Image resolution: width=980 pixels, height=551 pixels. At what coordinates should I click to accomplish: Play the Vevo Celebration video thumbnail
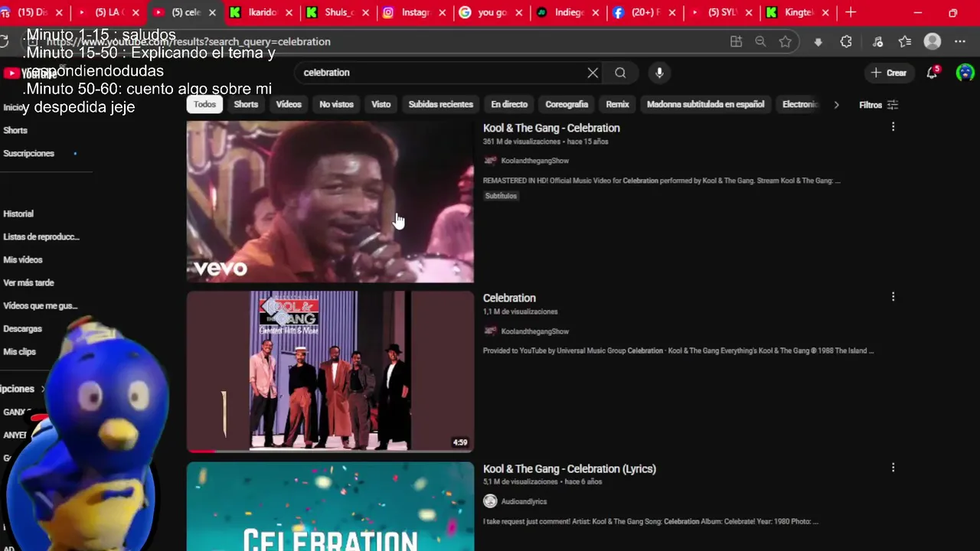tap(330, 202)
